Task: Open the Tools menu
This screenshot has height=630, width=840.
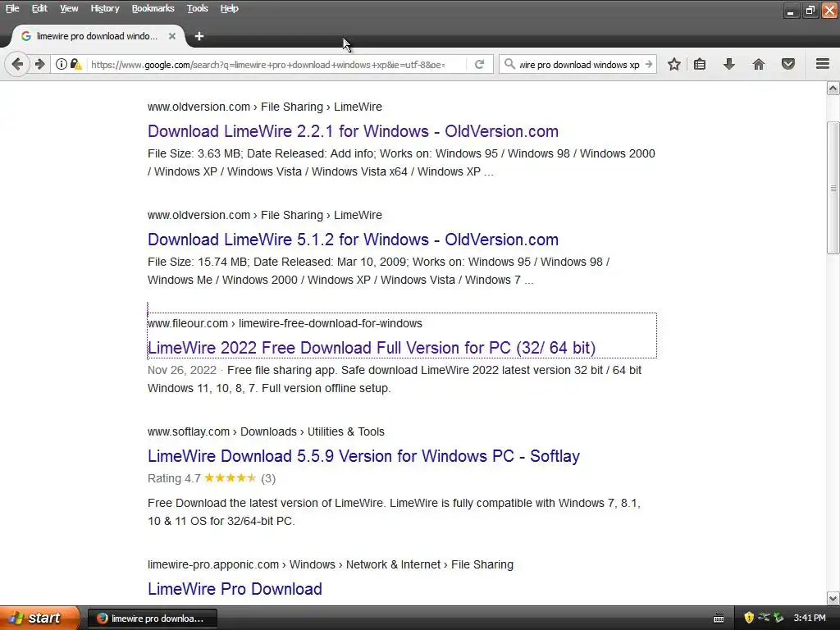Action: pos(198,8)
